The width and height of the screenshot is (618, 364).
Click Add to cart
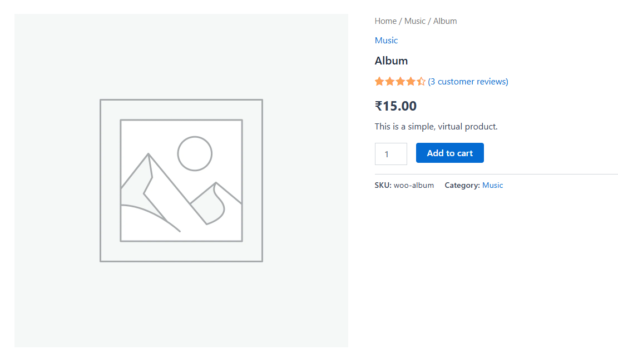[x=449, y=153]
